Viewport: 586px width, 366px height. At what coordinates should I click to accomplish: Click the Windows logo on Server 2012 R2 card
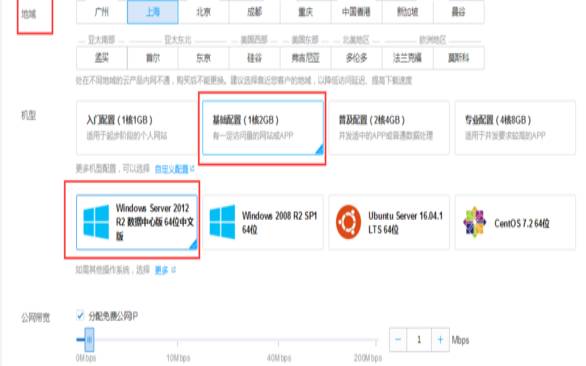pyautogui.click(x=96, y=222)
